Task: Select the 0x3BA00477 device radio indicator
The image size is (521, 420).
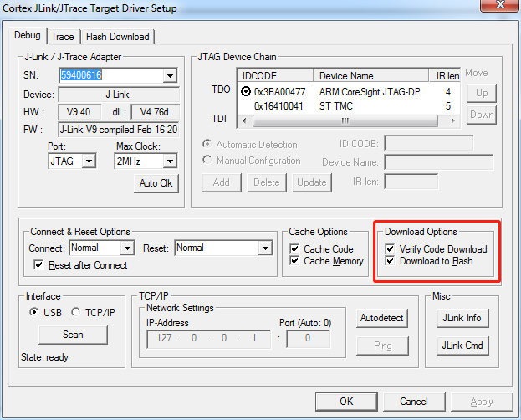Action: 246,91
